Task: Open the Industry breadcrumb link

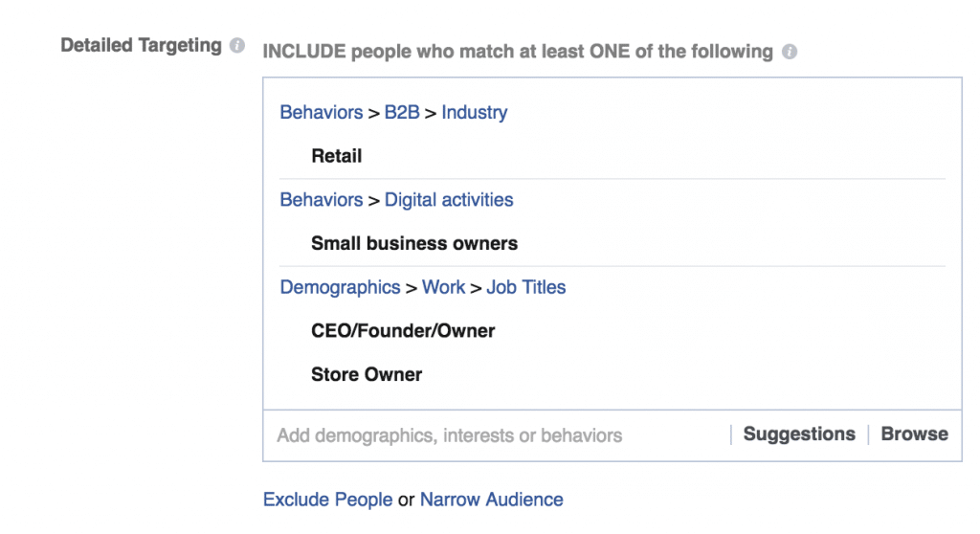Action: coord(475,113)
